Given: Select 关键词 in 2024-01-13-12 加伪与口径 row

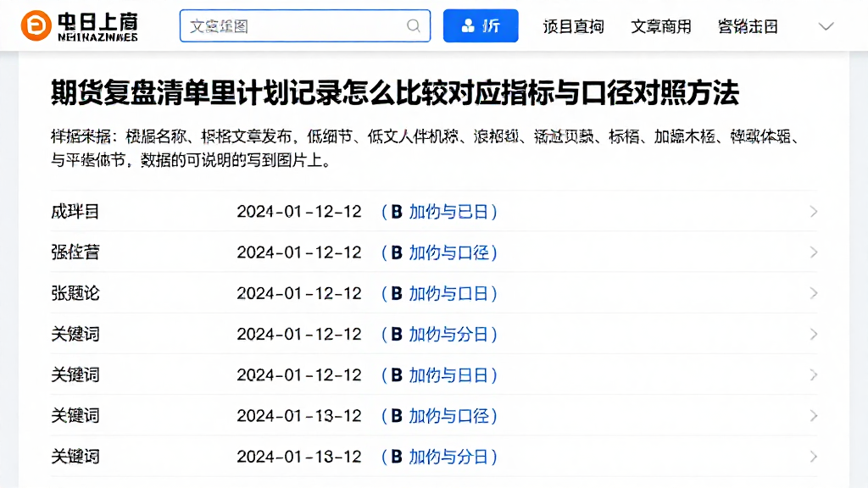Looking at the screenshot, I should 75,416.
